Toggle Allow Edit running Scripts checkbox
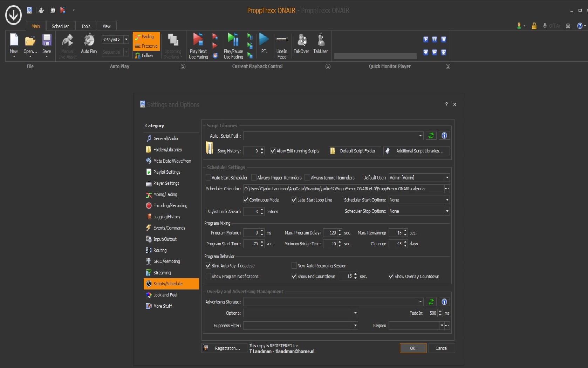Viewport: 588px width, 368px height. click(x=273, y=151)
